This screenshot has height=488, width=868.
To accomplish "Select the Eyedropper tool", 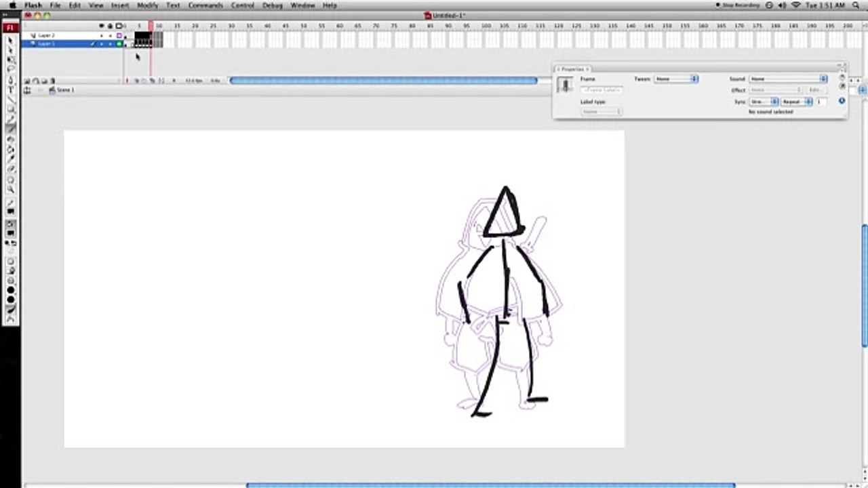I will click(x=10, y=159).
